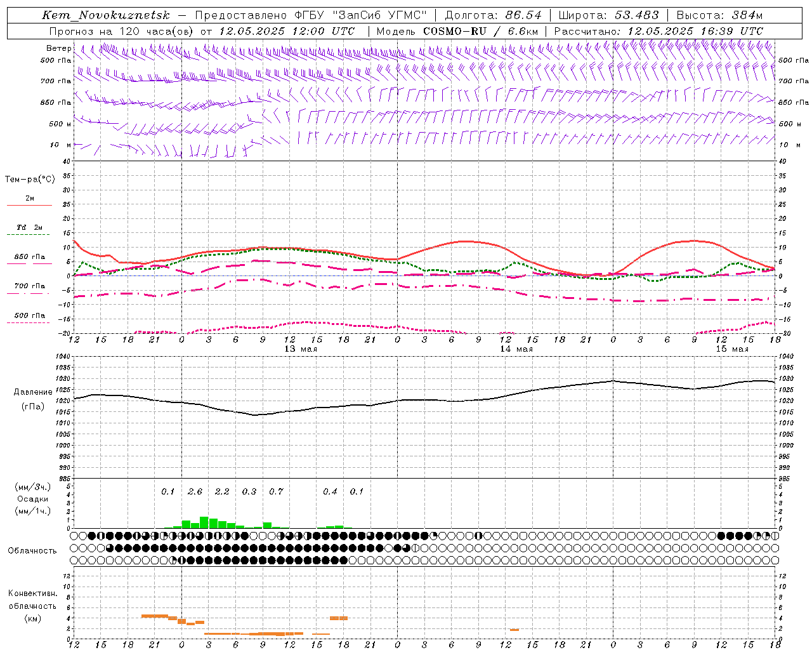The image size is (812, 650).
Task: Click '500 гПа' in the temperature legend
Action: point(30,315)
